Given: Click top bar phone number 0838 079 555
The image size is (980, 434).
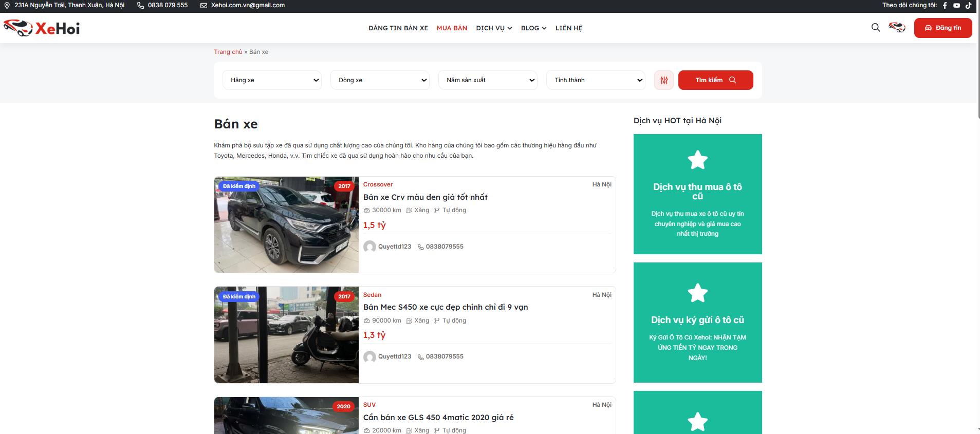Looking at the screenshot, I should [x=168, y=5].
